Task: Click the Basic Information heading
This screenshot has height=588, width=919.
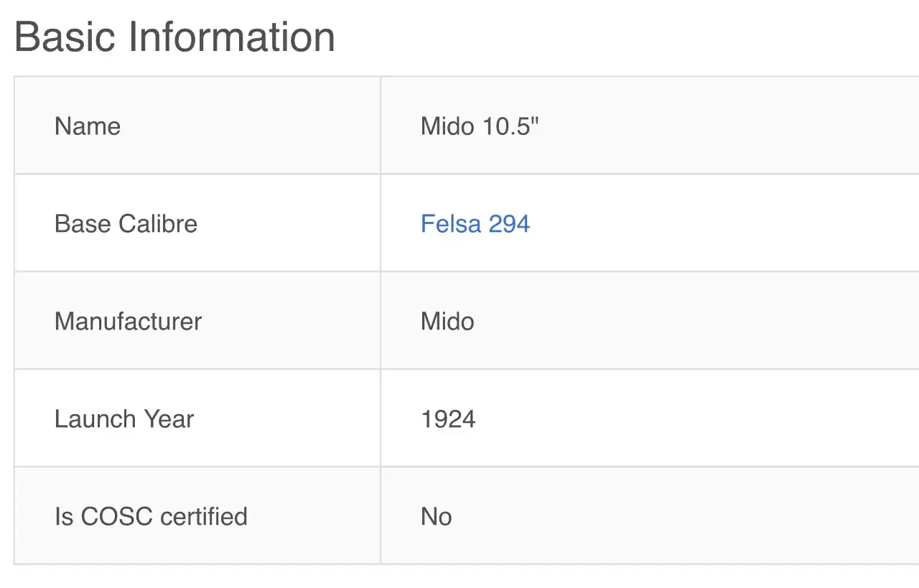Action: [x=174, y=37]
